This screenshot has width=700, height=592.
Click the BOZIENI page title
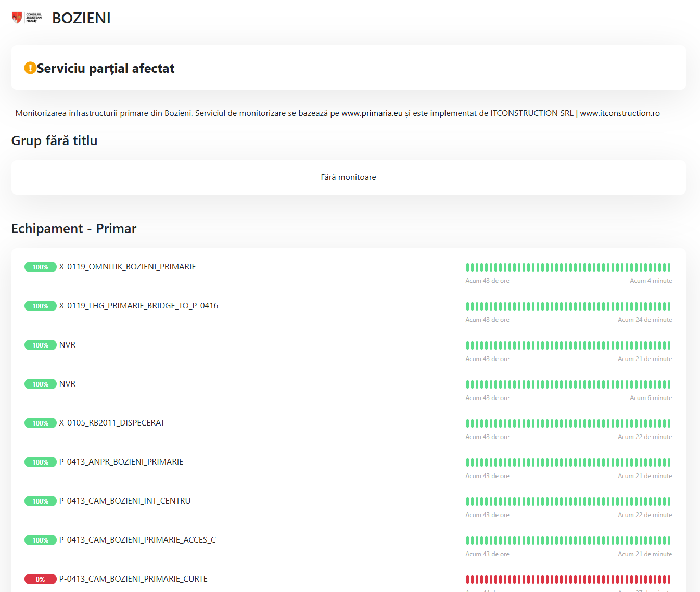pyautogui.click(x=81, y=18)
